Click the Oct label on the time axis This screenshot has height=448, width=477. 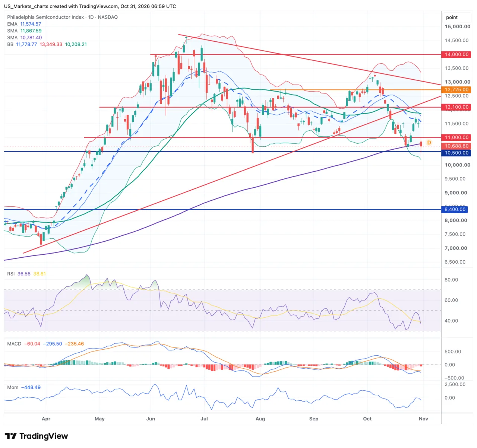point(367,419)
